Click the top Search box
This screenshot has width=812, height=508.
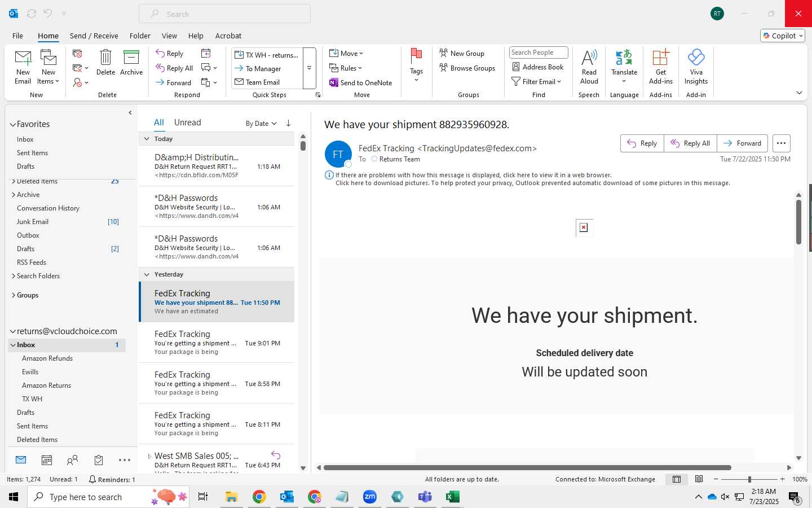[224, 14]
